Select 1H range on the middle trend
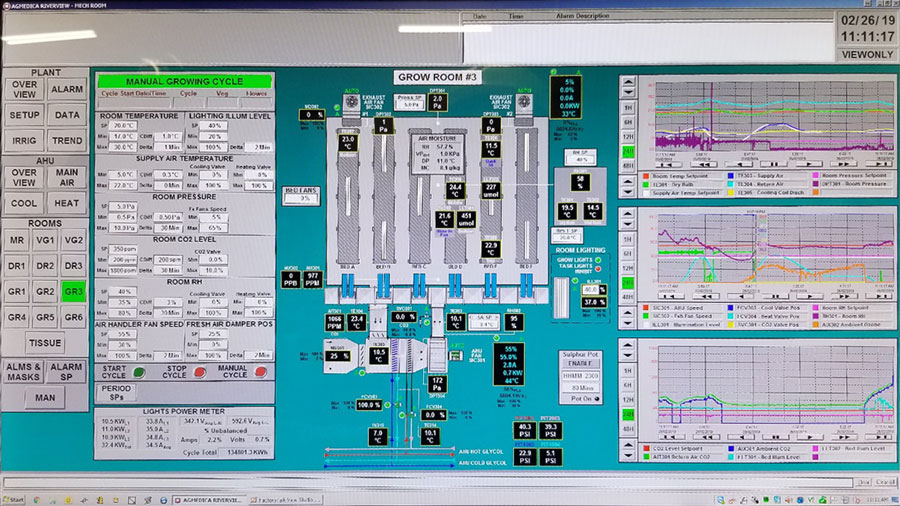The height and width of the screenshot is (506, 900). [x=629, y=239]
